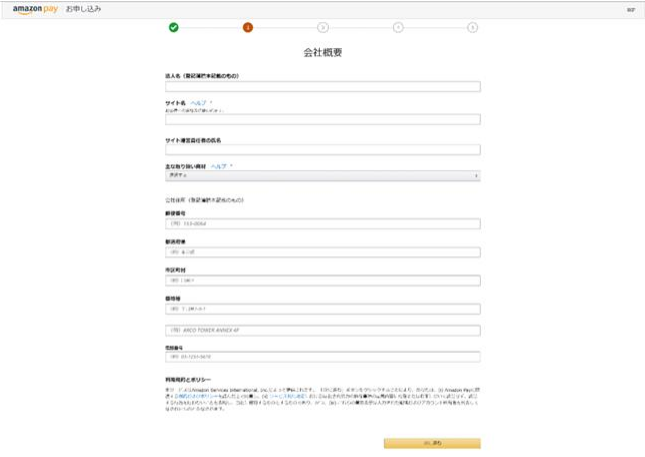Click the 会社概要 page heading
This screenshot has height=457, width=645.
[323, 52]
